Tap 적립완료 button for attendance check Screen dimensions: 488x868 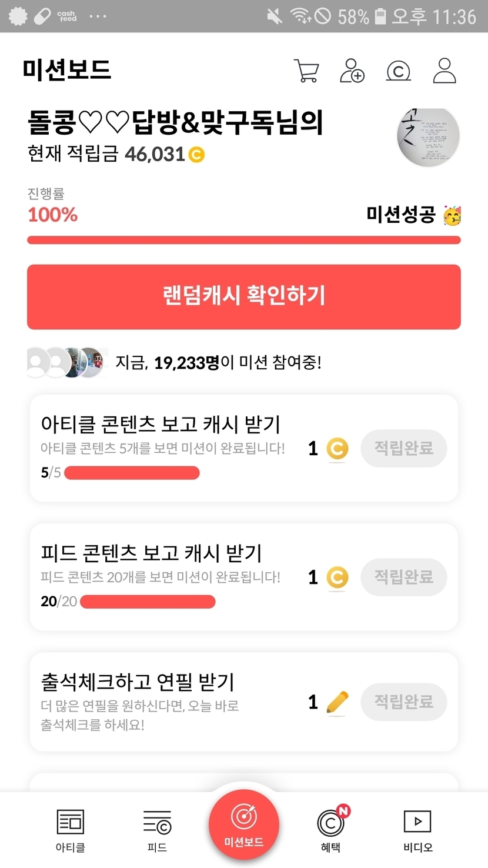[x=403, y=702]
